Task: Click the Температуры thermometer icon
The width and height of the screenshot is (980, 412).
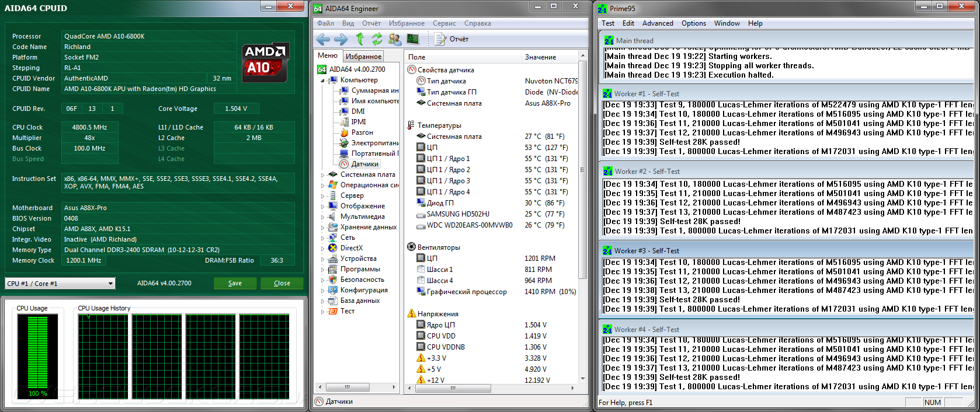Action: coord(411,125)
